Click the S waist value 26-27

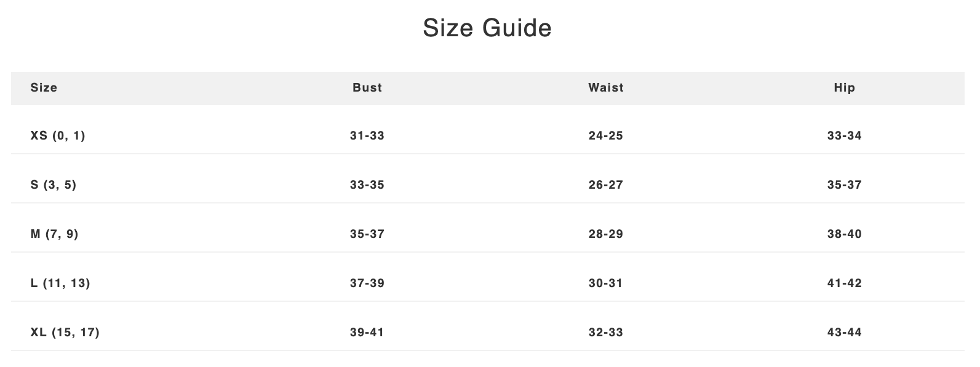tap(606, 185)
